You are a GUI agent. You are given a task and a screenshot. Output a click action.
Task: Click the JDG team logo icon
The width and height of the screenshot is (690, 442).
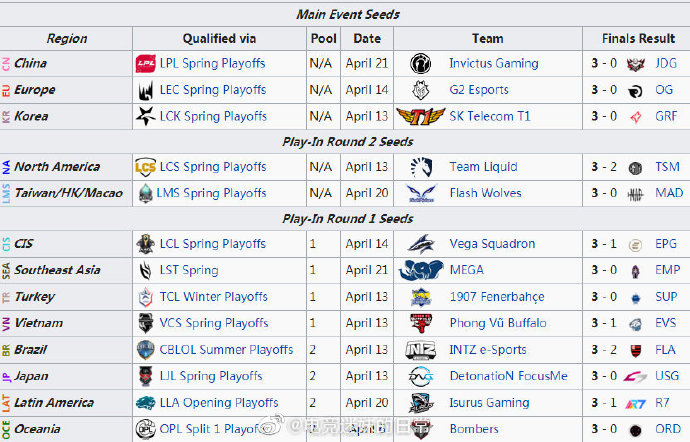click(635, 64)
